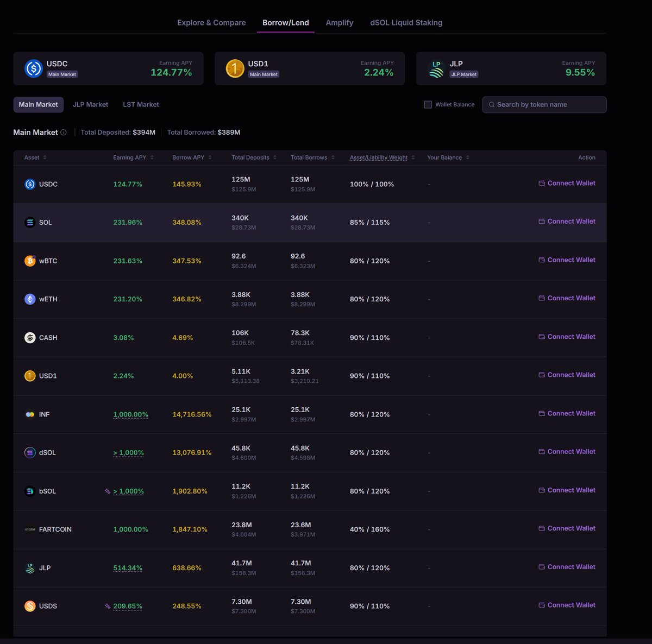Sort the table by Earning APY
This screenshot has width=652, height=644.
click(x=133, y=157)
